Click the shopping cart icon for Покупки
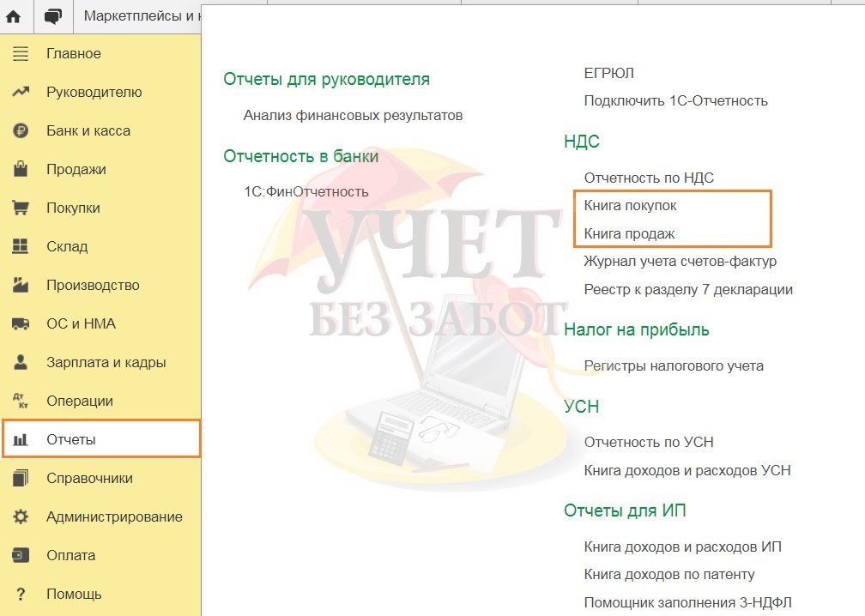This screenshot has width=865, height=616. [21, 208]
